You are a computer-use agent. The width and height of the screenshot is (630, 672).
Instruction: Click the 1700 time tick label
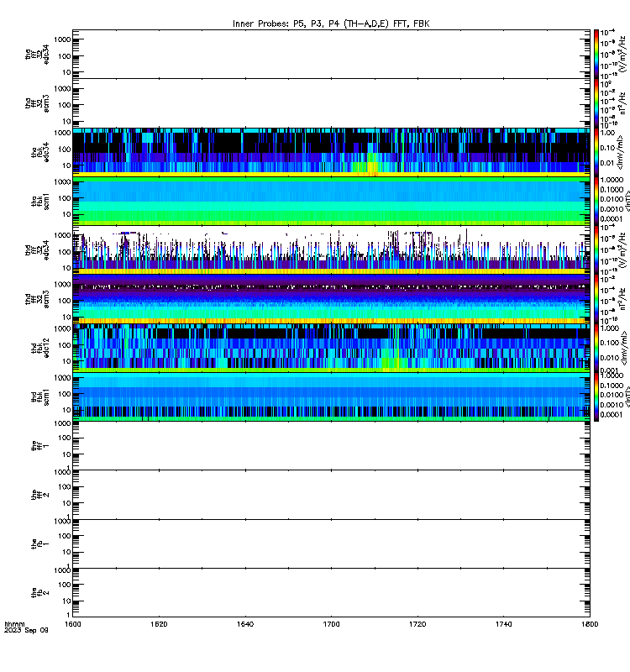pyautogui.click(x=331, y=624)
